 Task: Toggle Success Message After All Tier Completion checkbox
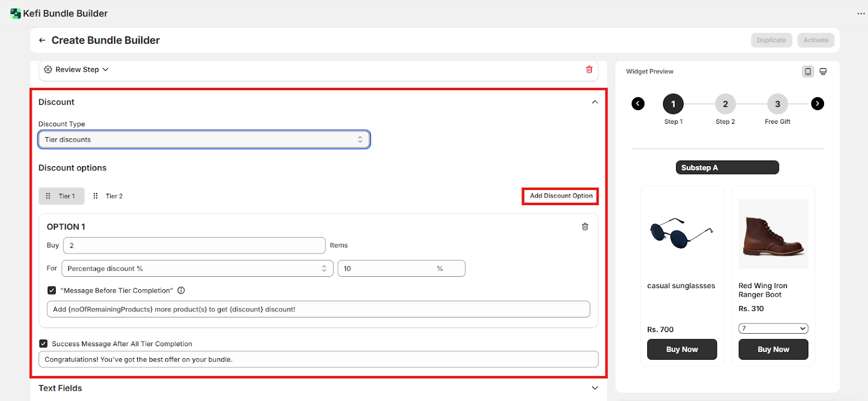43,343
